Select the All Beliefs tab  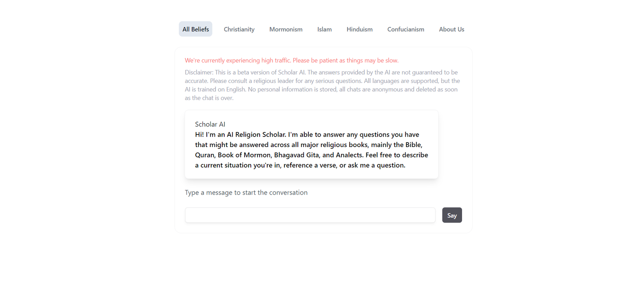[x=196, y=29]
